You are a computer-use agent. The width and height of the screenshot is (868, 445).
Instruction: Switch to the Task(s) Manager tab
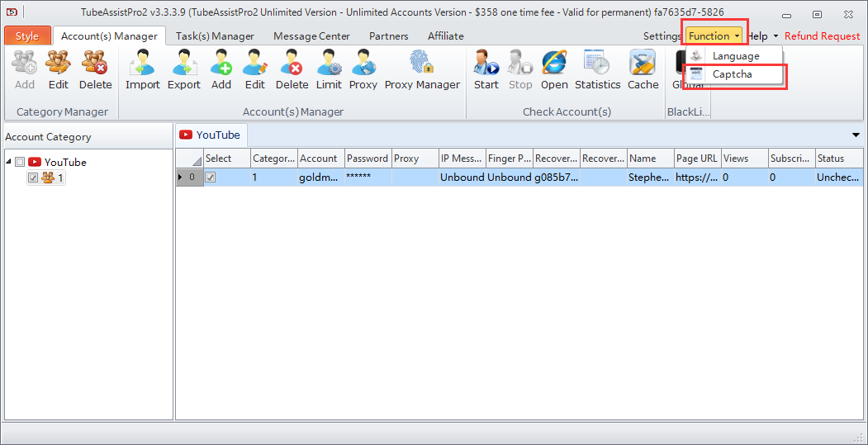tap(215, 36)
